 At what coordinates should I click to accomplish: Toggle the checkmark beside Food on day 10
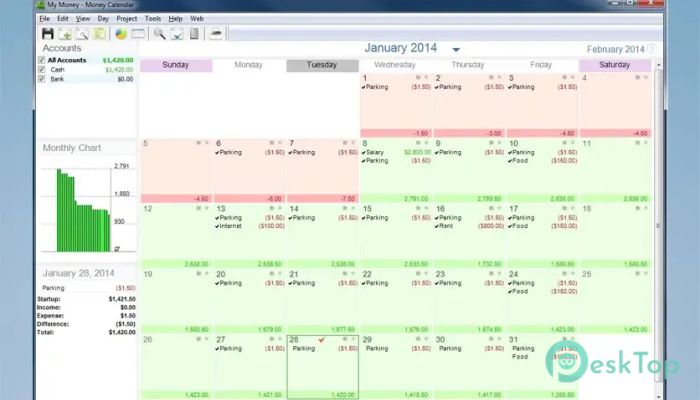point(510,161)
